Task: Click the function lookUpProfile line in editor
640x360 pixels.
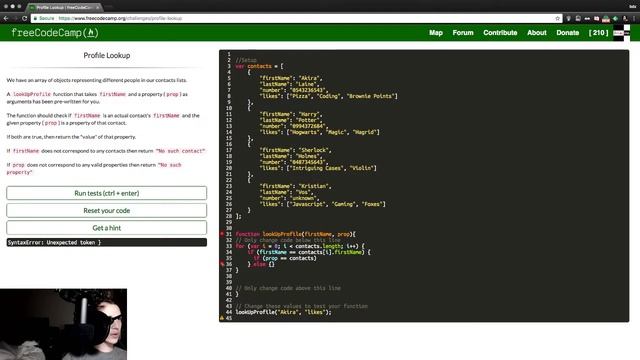Action: pos(296,234)
